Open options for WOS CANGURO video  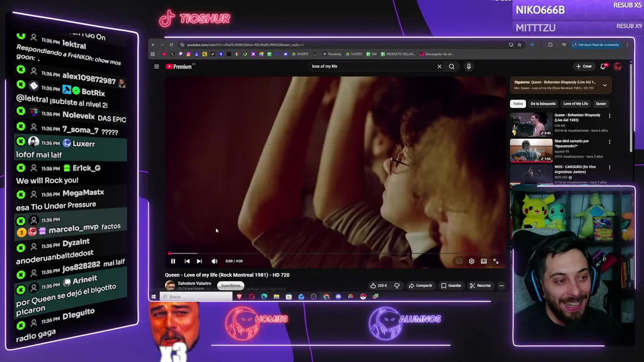click(x=609, y=167)
